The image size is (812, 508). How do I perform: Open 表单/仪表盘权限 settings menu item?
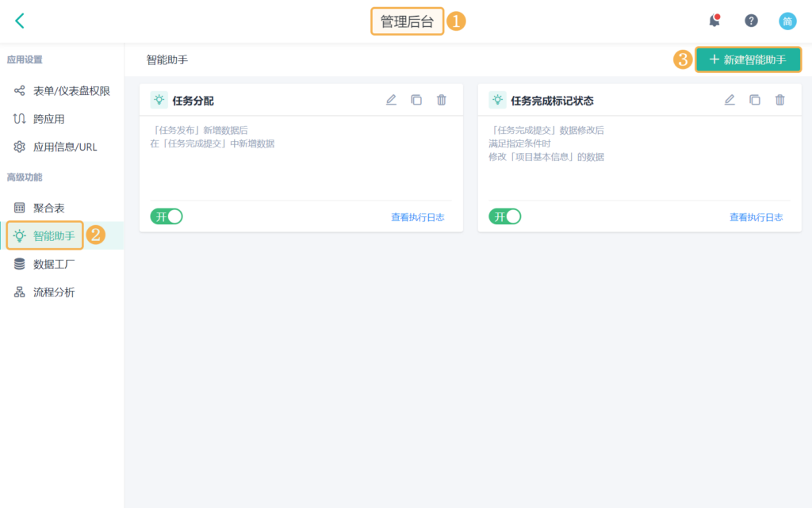(x=60, y=90)
